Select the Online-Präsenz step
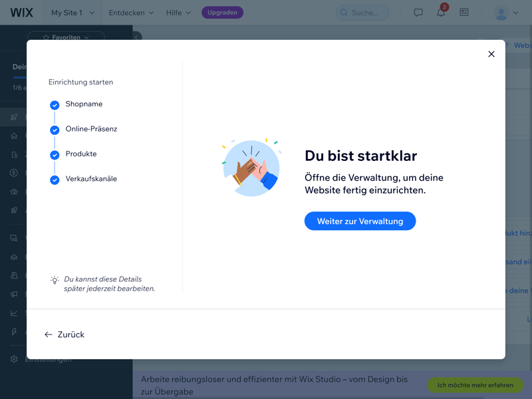The height and width of the screenshot is (399, 532). pos(91,129)
